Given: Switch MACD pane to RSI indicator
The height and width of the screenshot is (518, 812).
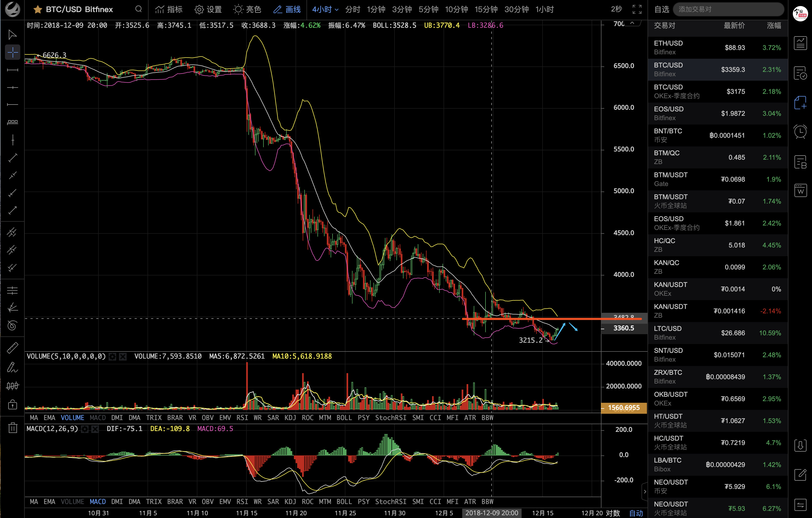Looking at the screenshot, I should click(x=242, y=502).
